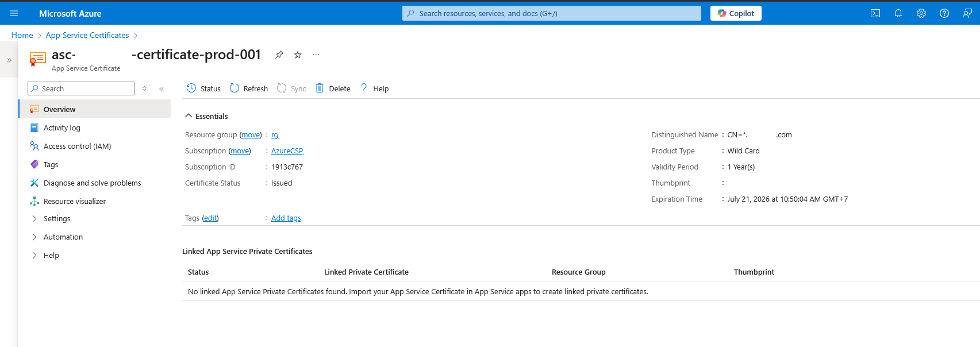Image resolution: width=980 pixels, height=347 pixels.
Task: Click move link next to Resource group
Action: click(x=251, y=134)
